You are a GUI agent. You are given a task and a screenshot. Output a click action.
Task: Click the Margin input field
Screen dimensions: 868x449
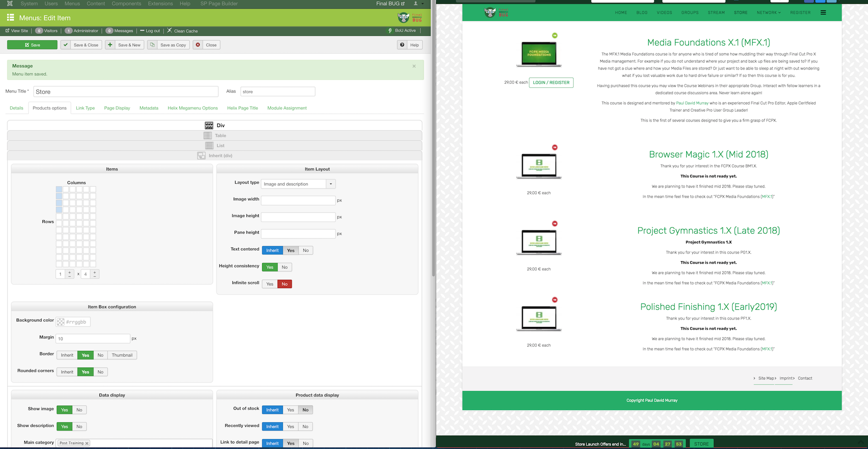tap(93, 339)
